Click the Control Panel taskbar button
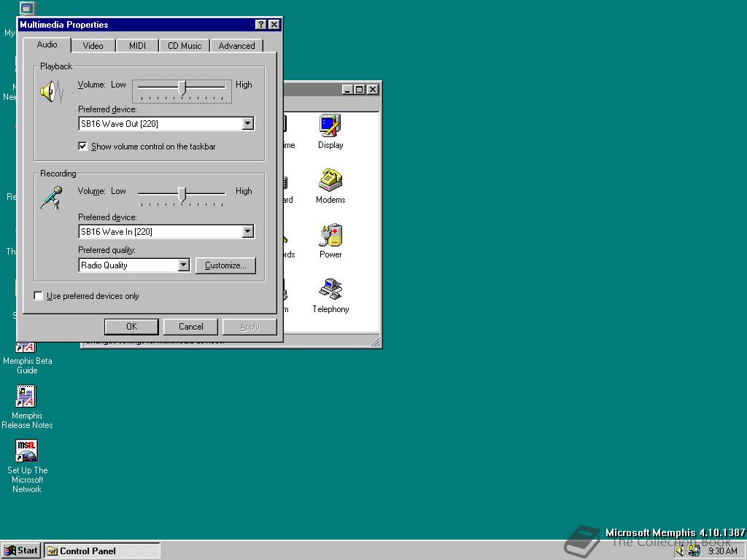Viewport: 747px width, 560px height. (102, 551)
